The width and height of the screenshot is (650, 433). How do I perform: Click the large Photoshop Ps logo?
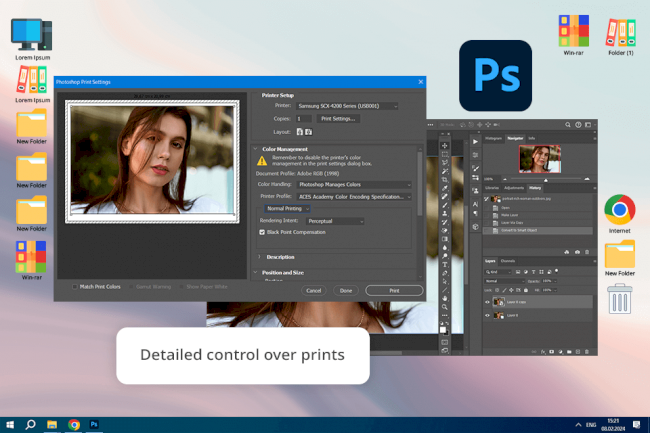(x=496, y=76)
